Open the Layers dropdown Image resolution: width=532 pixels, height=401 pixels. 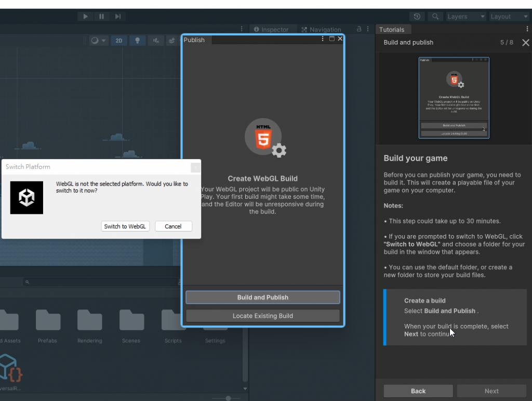tap(466, 16)
